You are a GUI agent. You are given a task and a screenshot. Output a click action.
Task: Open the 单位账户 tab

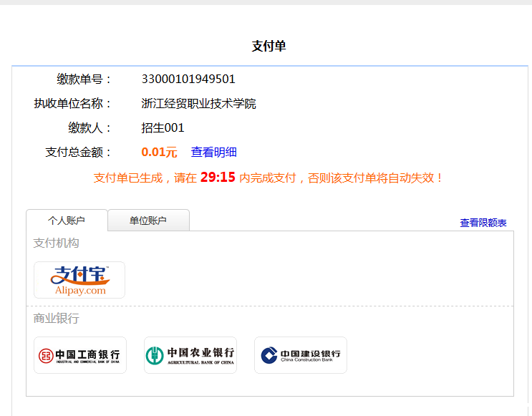tap(148, 221)
